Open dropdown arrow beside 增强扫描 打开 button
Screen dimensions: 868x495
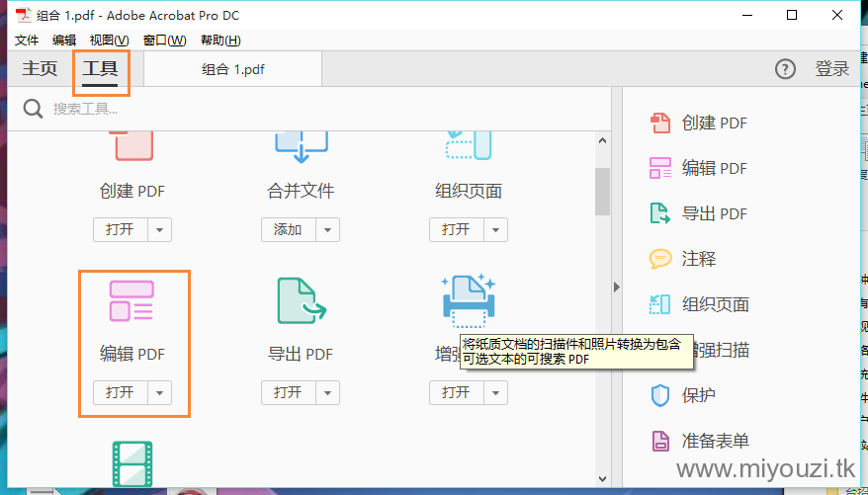[x=495, y=392]
